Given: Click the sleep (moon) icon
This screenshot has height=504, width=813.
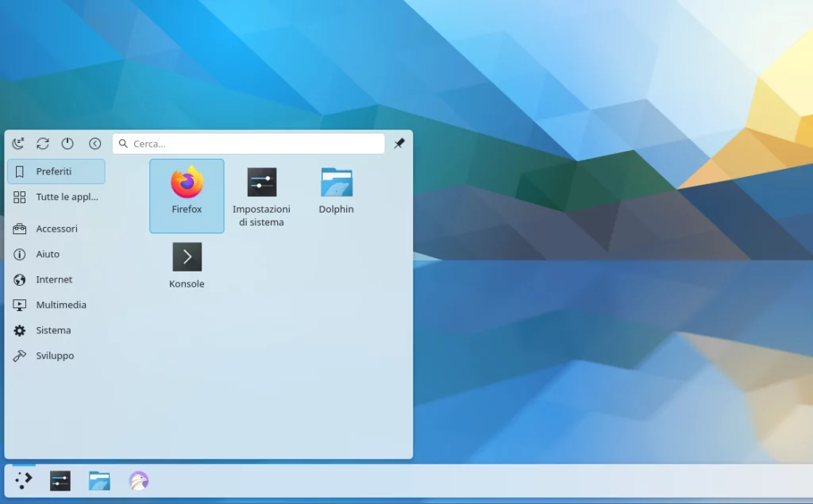Looking at the screenshot, I should click(18, 144).
